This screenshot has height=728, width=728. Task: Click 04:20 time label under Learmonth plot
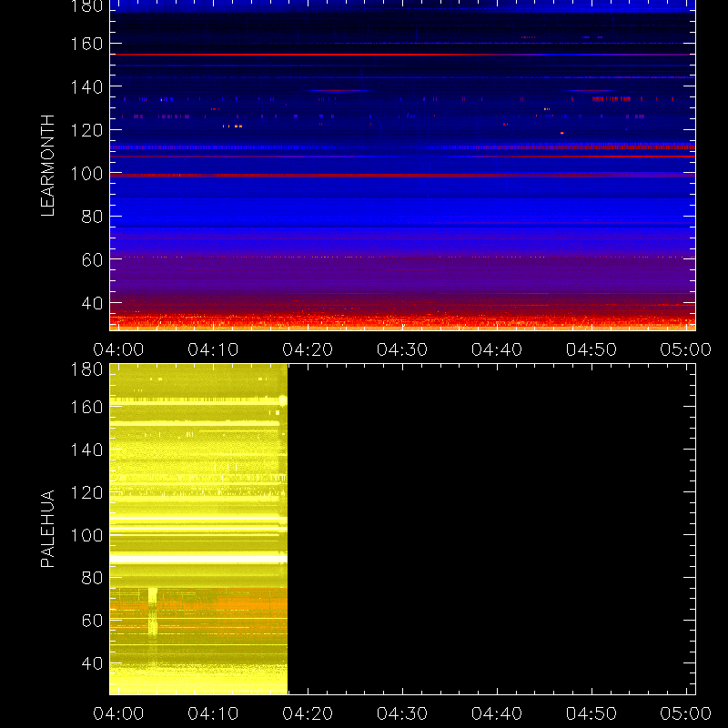click(308, 349)
